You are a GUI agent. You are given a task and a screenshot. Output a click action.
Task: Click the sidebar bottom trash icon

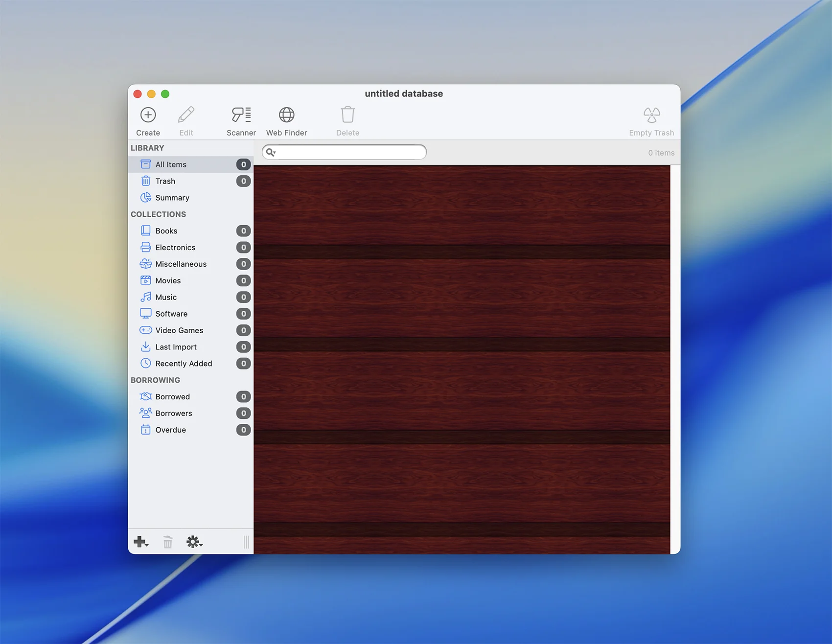168,542
